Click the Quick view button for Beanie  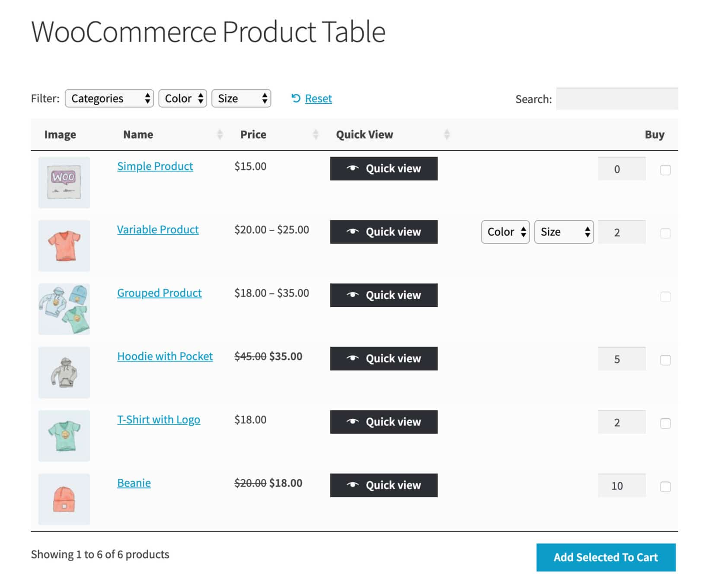tap(383, 485)
